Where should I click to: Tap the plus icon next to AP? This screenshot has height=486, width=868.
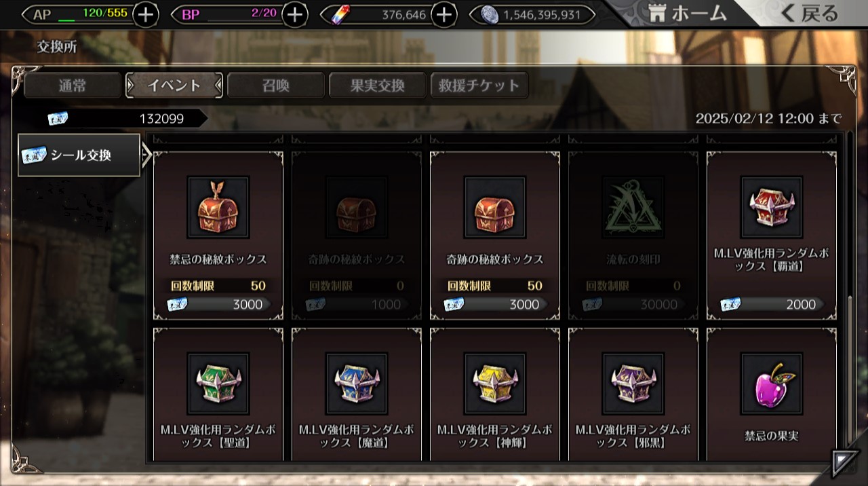point(145,14)
